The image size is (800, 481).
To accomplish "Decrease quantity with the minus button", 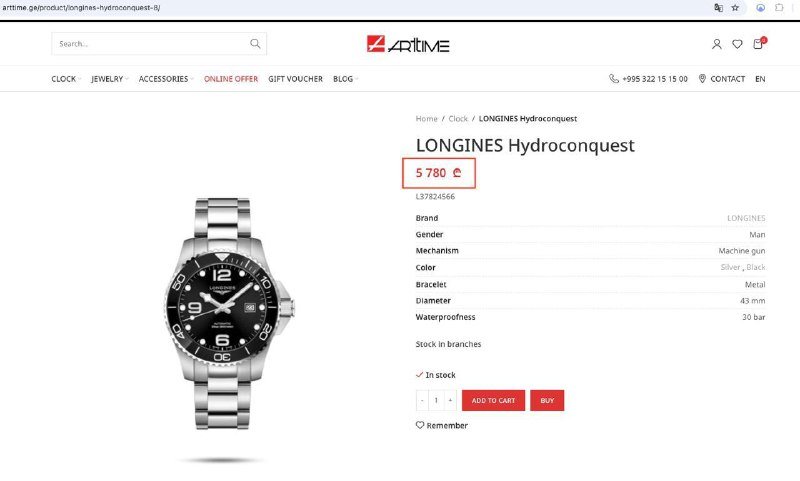I will [x=422, y=400].
